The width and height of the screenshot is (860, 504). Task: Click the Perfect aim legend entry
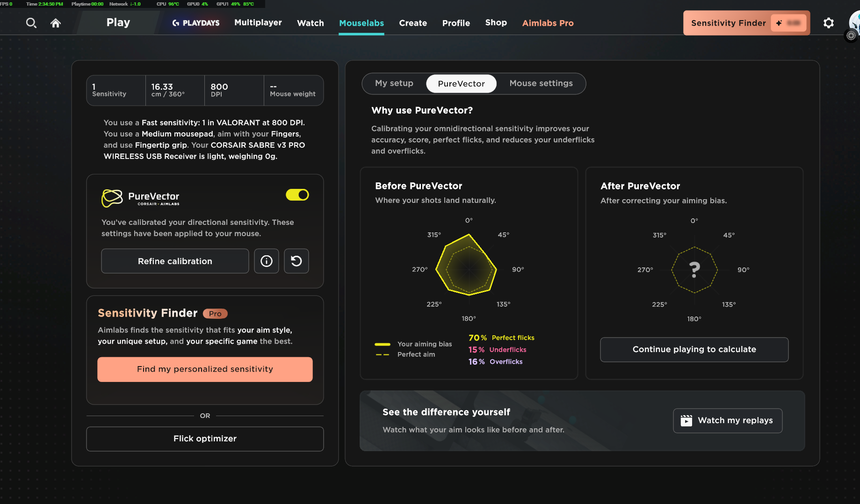pos(405,354)
